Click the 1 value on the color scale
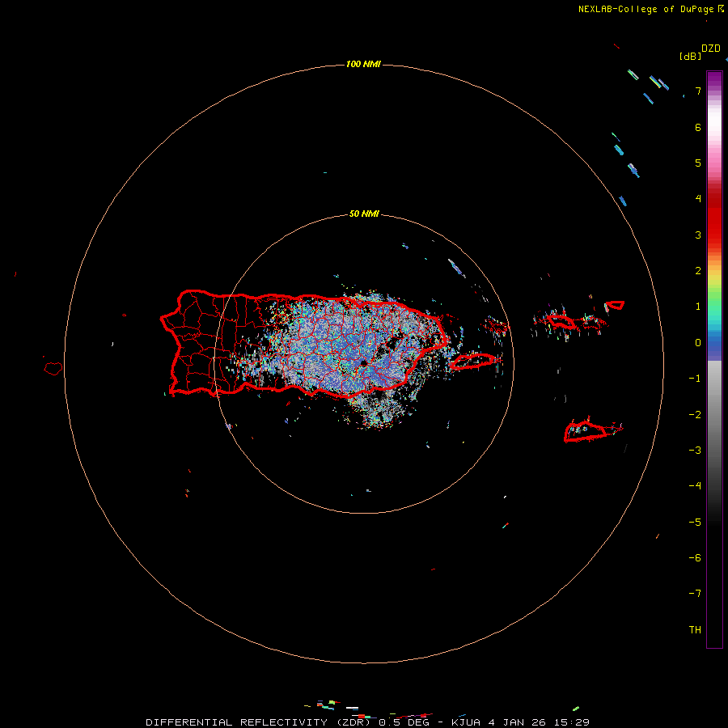 tap(698, 307)
